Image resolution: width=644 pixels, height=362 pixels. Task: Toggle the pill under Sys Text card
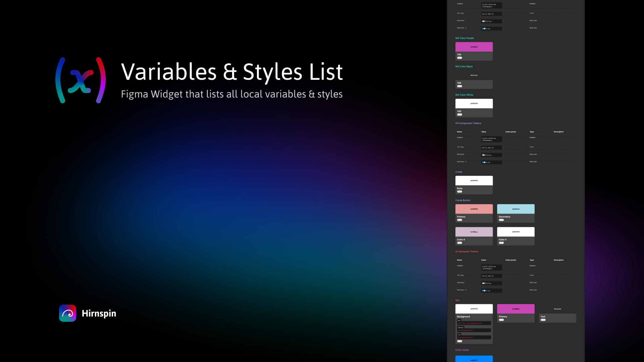[543, 320]
